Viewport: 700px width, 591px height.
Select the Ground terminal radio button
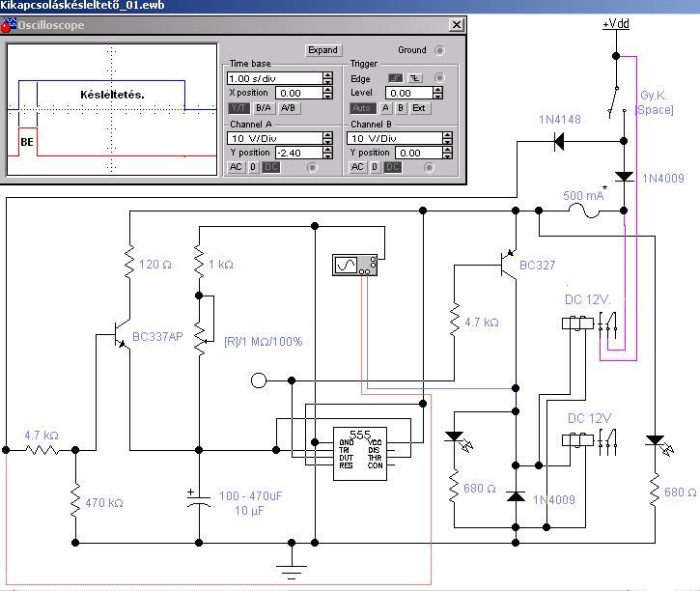[439, 50]
